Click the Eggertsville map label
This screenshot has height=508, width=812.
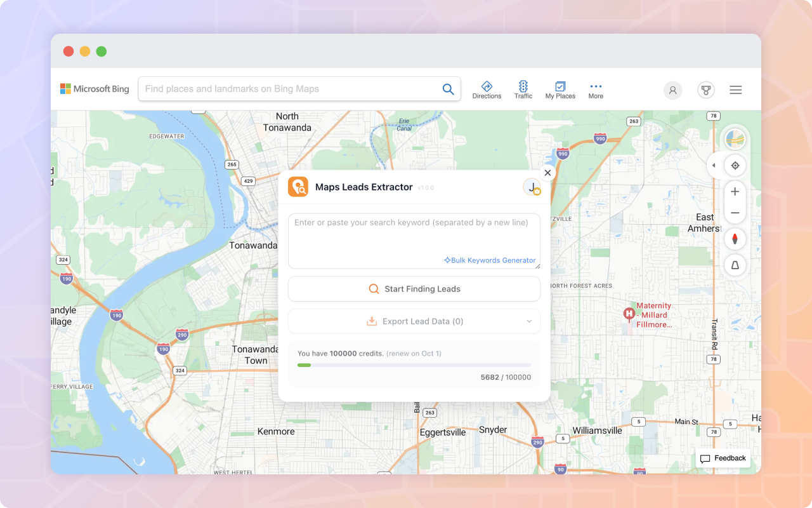(x=443, y=432)
